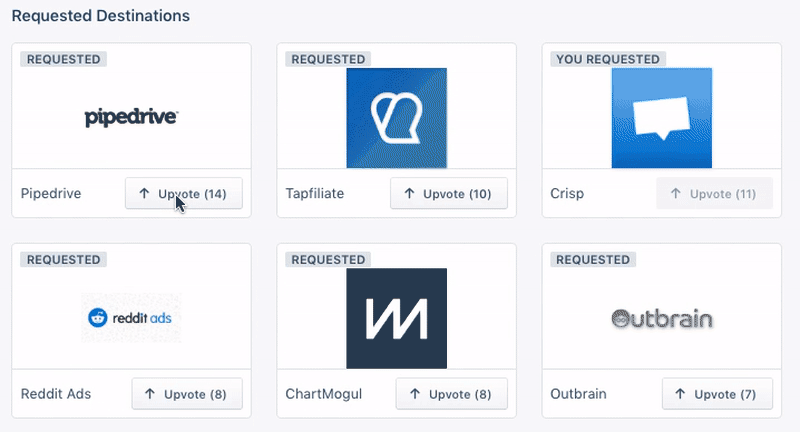This screenshot has height=432, width=800.
Task: Click the Pipedrive name label
Action: (x=51, y=193)
